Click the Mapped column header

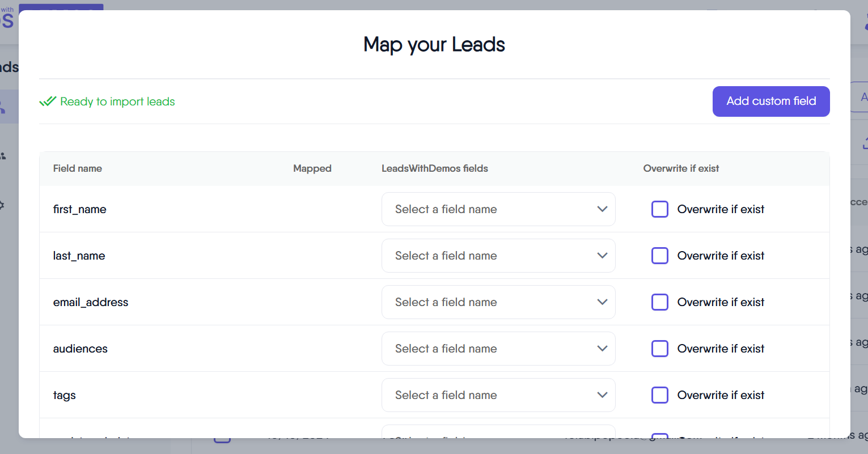pos(312,168)
